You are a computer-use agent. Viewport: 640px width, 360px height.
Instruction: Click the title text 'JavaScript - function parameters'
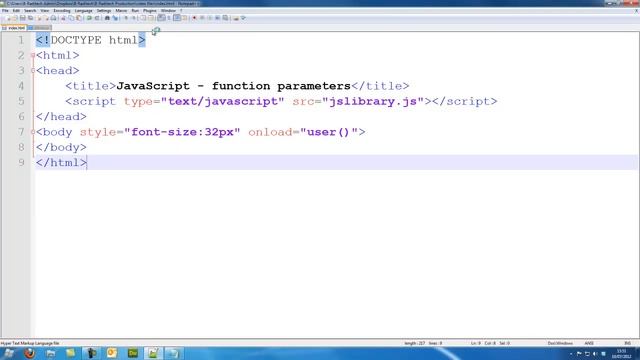(x=233, y=86)
